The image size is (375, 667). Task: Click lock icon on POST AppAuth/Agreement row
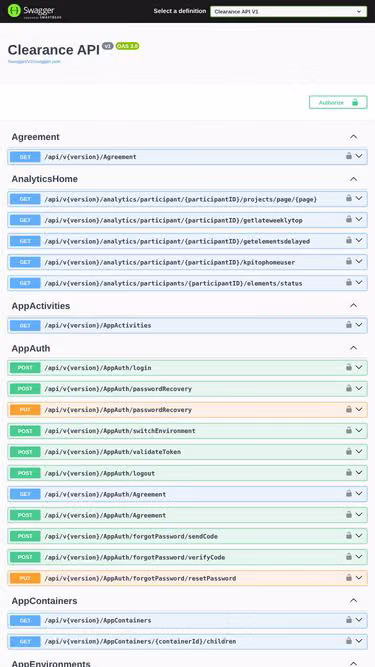point(349,514)
